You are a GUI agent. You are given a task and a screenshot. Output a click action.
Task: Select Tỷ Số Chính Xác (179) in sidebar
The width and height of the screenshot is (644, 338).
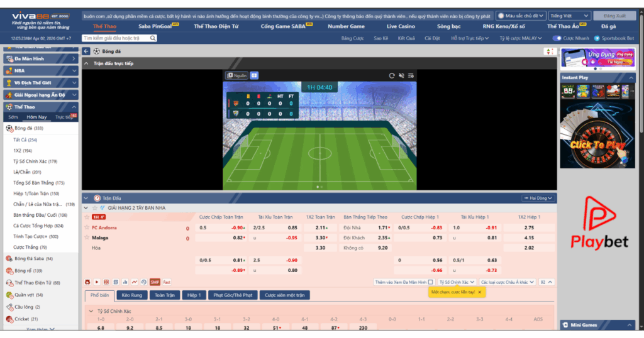(35, 161)
